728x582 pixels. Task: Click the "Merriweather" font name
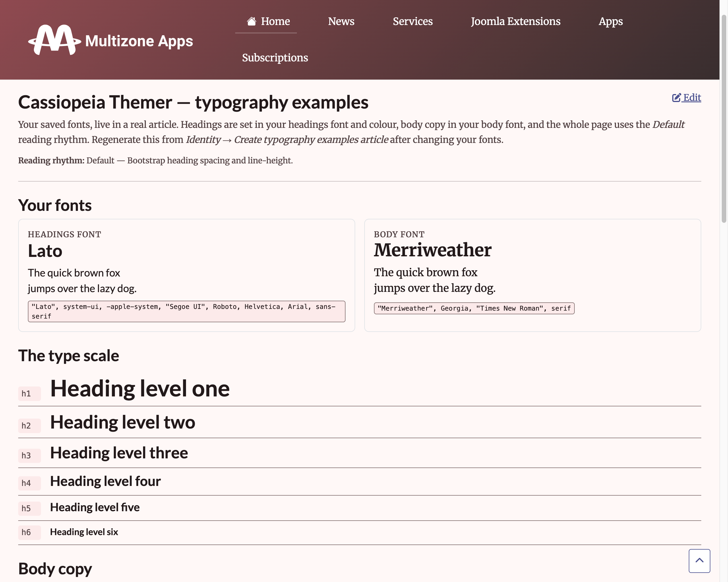coord(433,250)
